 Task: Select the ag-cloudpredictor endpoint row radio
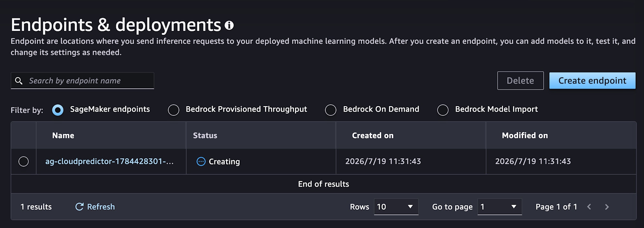pos(24,161)
